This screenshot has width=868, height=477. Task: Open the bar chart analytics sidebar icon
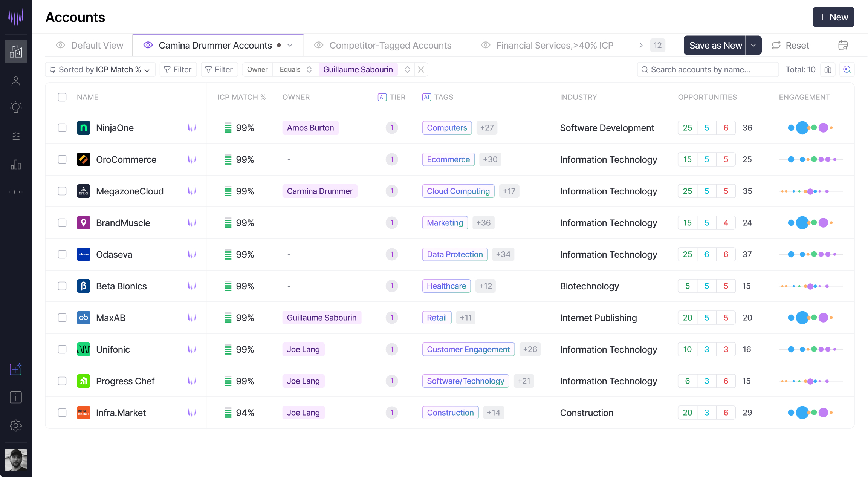click(x=15, y=164)
